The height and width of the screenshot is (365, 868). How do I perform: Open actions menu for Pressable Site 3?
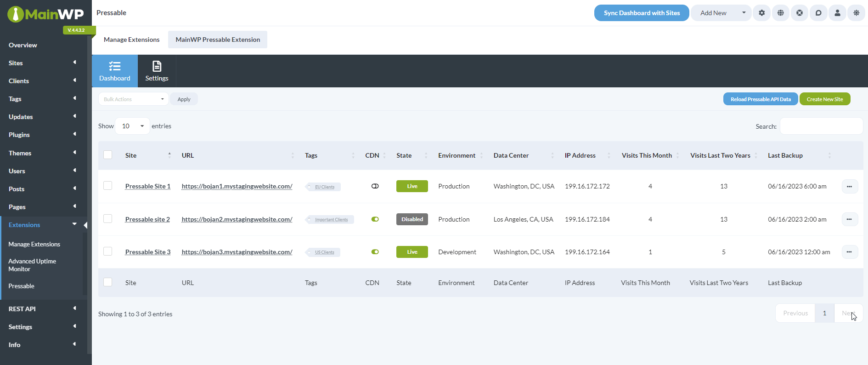[849, 252]
